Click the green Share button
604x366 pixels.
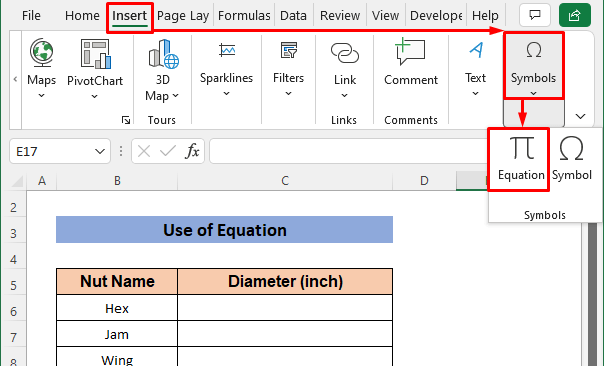tap(574, 15)
